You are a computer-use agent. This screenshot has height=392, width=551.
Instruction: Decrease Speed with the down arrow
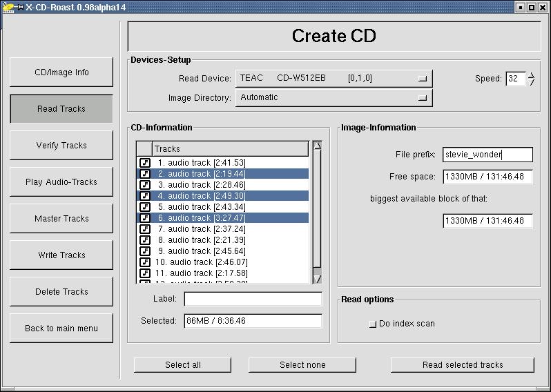click(x=532, y=82)
